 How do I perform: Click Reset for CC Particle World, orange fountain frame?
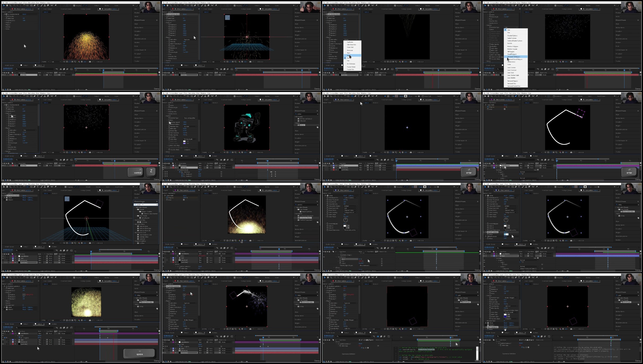point(24,14)
